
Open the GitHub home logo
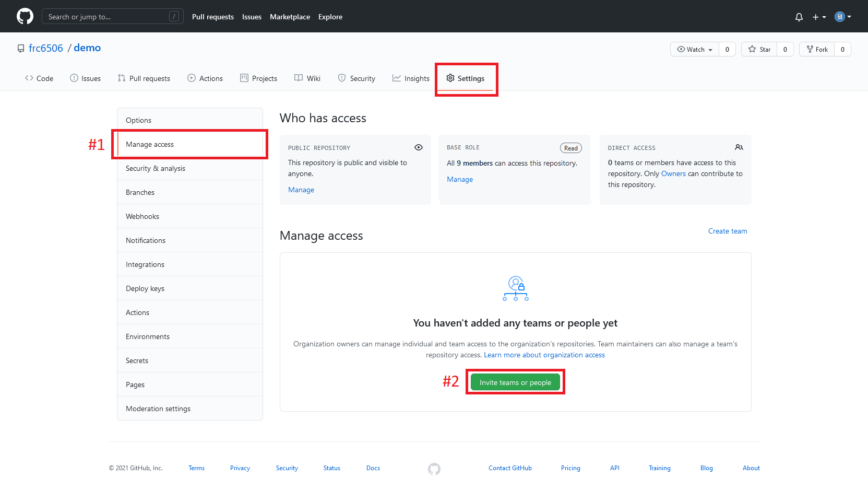pos(25,16)
